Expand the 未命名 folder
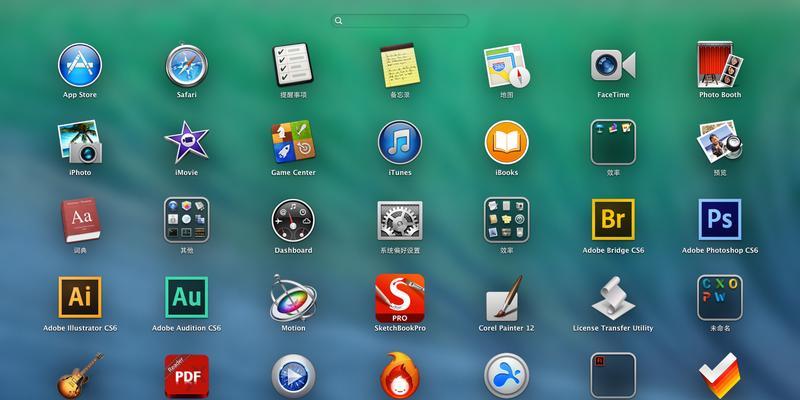The height and width of the screenshot is (400, 800). point(719,297)
